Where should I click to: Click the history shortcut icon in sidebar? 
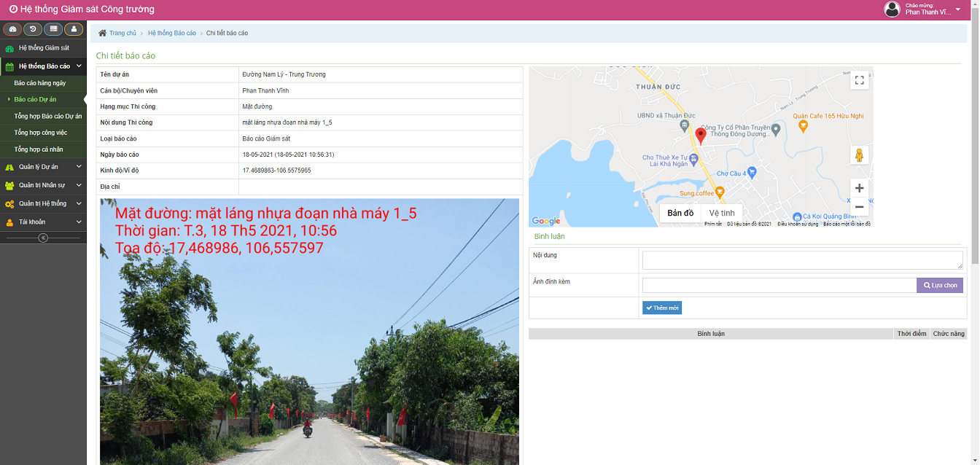[33, 29]
